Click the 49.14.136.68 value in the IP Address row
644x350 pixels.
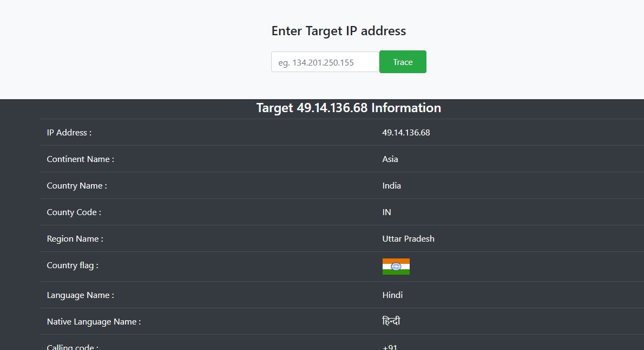406,133
